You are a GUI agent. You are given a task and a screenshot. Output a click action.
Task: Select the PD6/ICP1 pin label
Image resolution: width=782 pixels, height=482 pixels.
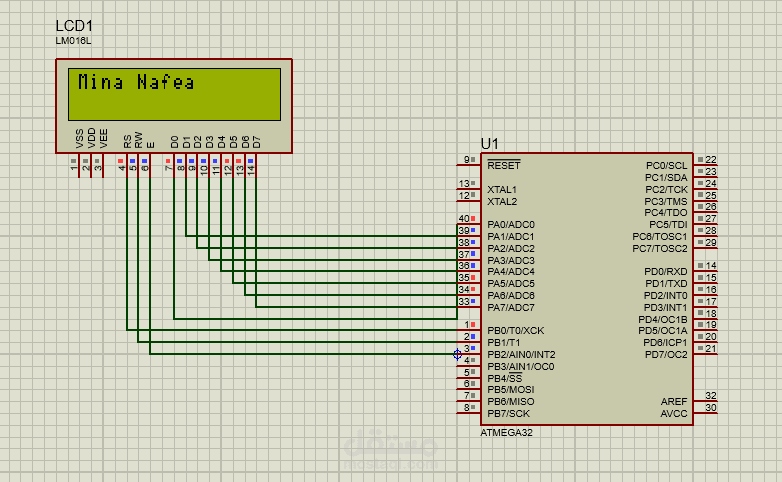[665, 342]
